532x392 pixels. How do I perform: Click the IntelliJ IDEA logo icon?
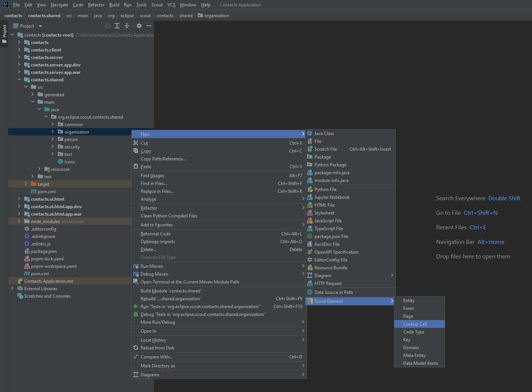(x=4, y=4)
